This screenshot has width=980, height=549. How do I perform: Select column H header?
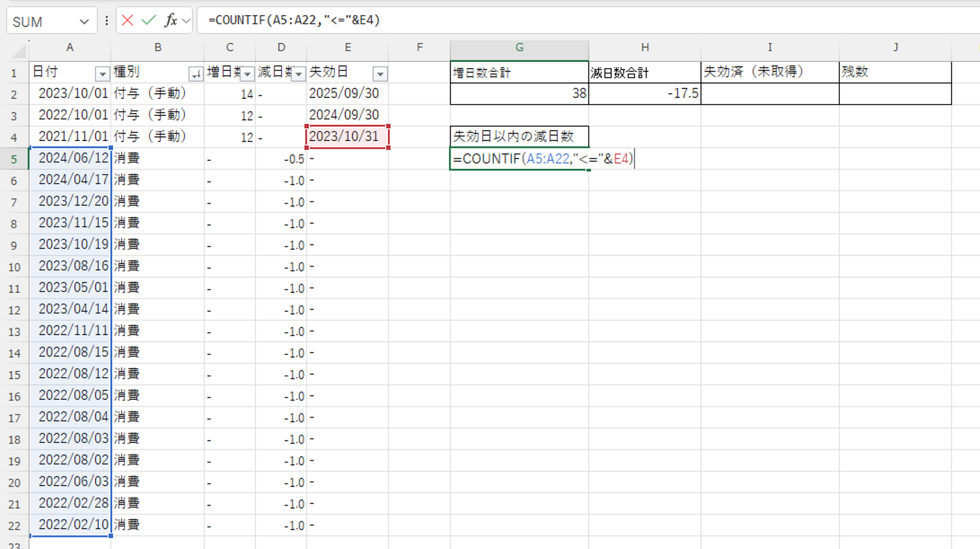pos(645,47)
